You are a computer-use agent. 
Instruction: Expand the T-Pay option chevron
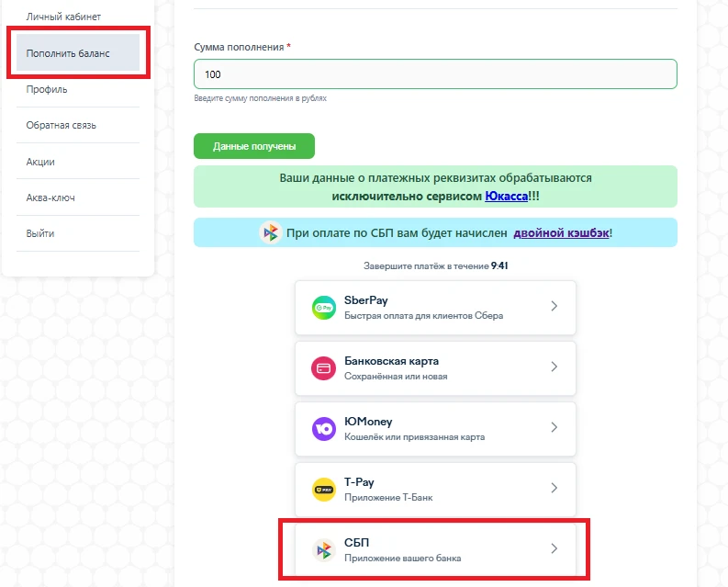point(554,488)
